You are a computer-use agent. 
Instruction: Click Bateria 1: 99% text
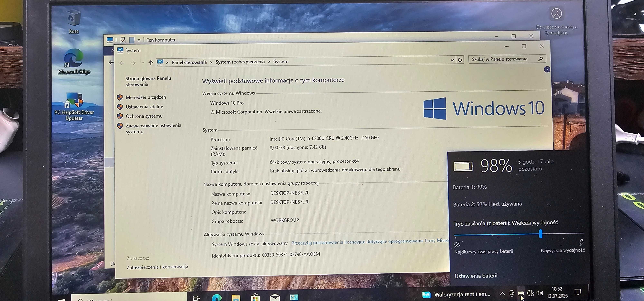[469, 187]
